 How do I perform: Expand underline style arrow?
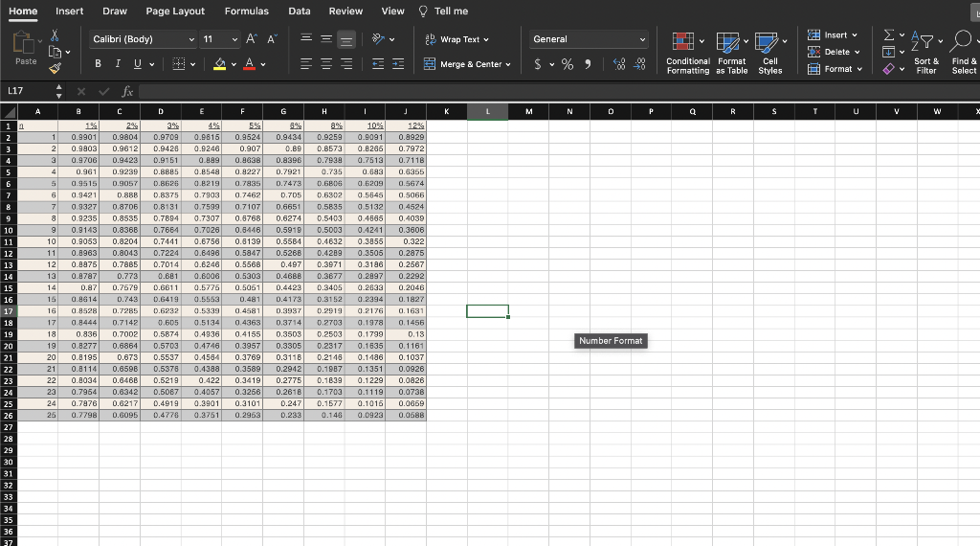click(x=152, y=64)
